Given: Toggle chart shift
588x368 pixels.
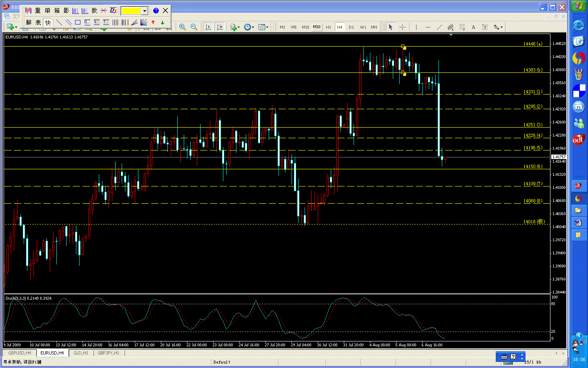Looking at the screenshot, I should point(220,27).
